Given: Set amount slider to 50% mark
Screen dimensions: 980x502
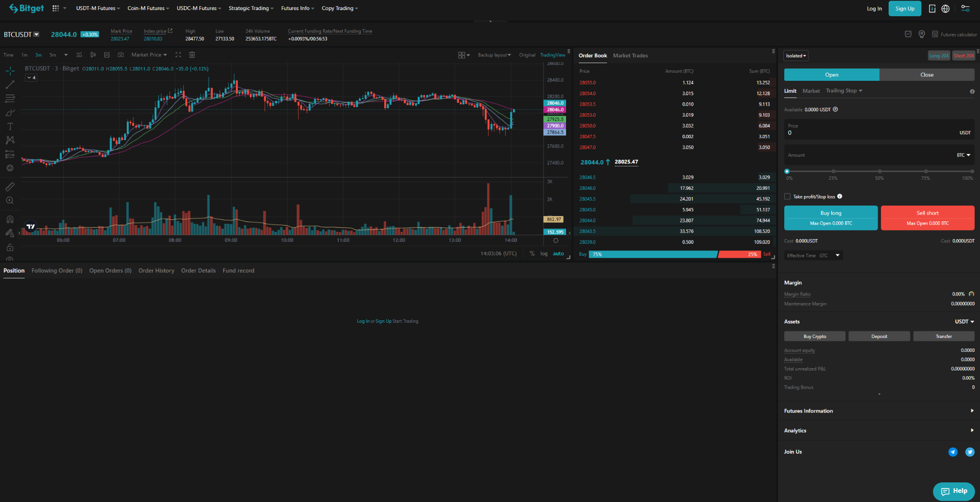Looking at the screenshot, I should [x=880, y=171].
